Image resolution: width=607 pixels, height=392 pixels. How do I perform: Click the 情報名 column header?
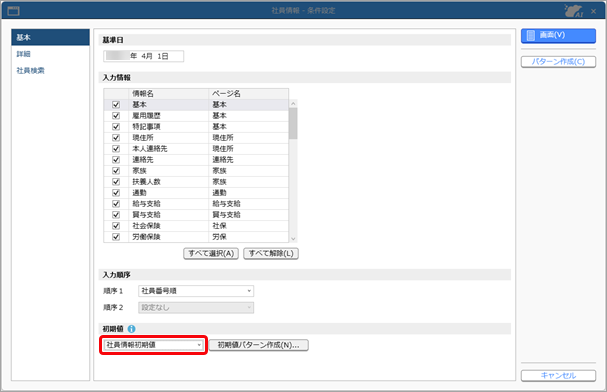tap(168, 94)
